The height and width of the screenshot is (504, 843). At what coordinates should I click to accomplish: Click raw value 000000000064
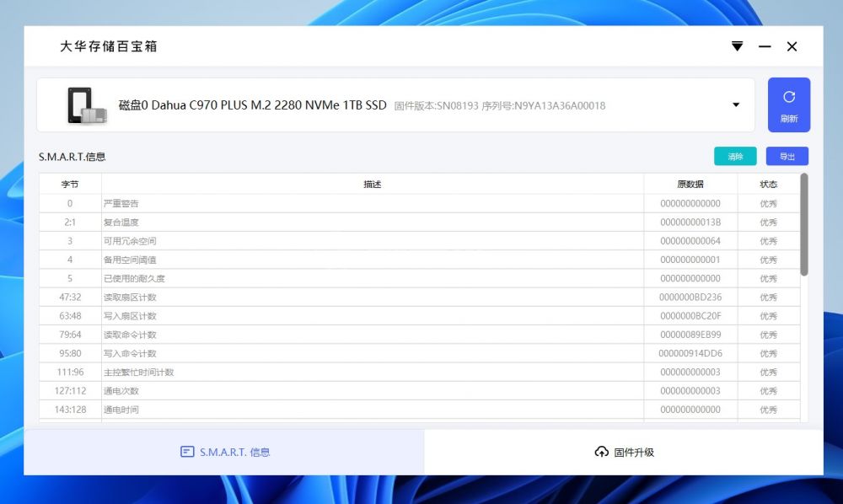click(690, 241)
